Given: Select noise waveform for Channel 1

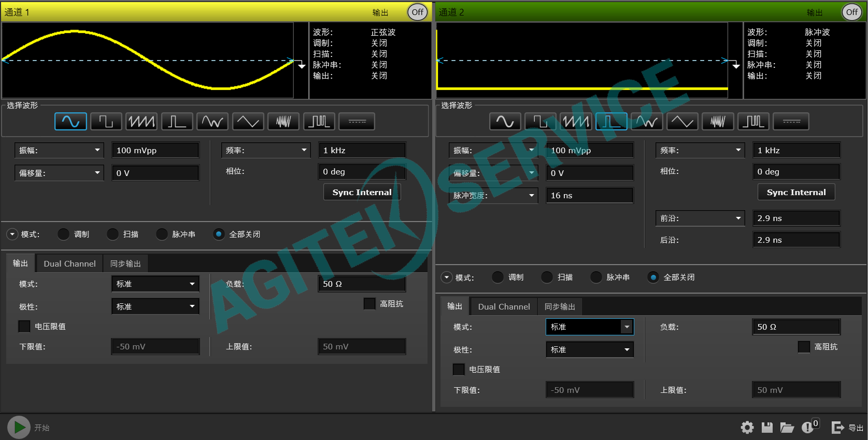Looking at the screenshot, I should (283, 122).
